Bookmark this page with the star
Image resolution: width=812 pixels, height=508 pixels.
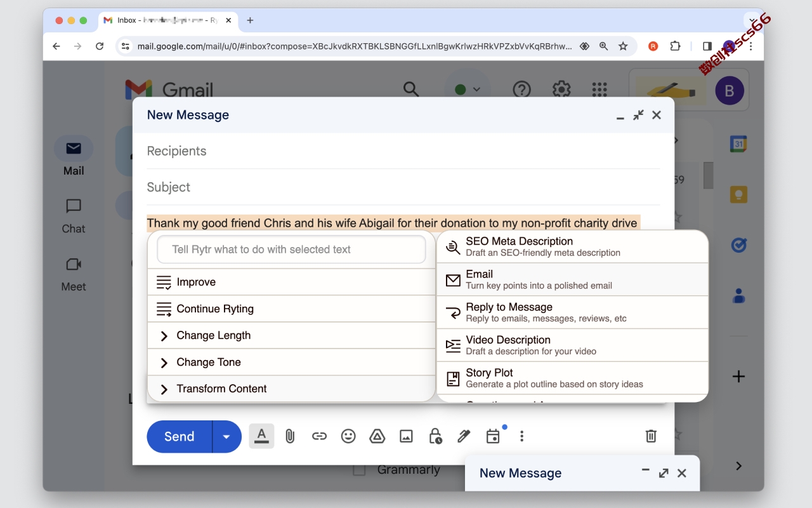tap(623, 46)
